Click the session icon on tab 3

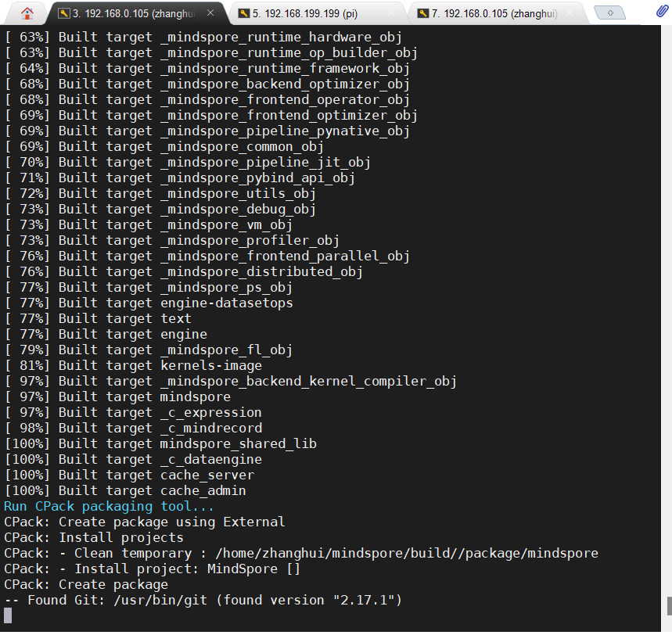click(x=64, y=13)
